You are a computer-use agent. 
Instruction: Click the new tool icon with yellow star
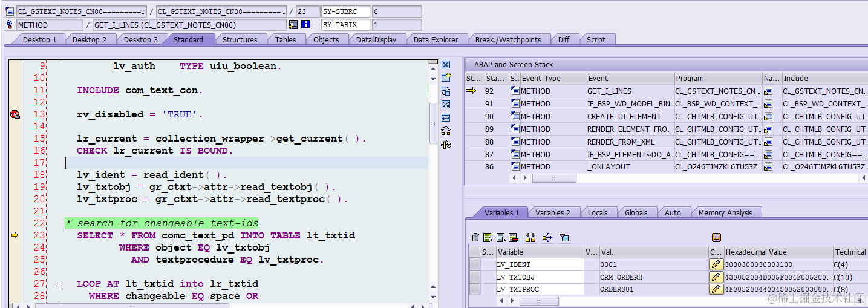pos(446,78)
